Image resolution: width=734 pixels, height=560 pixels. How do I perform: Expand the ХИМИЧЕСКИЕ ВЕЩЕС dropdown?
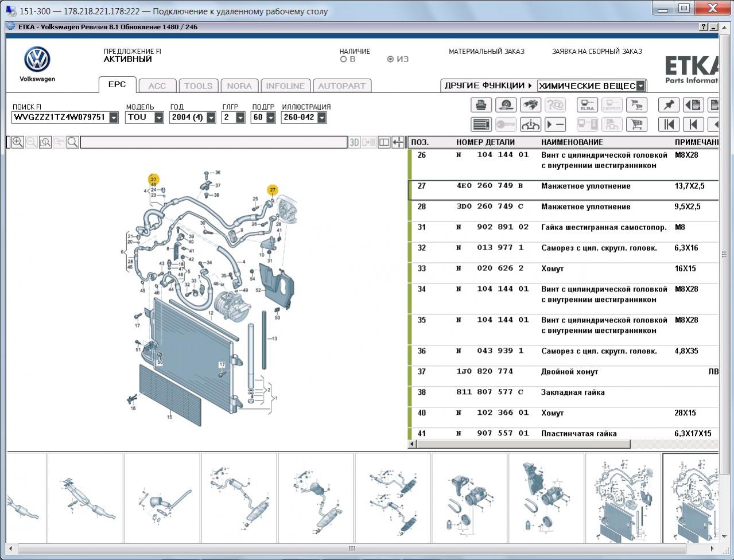[641, 86]
